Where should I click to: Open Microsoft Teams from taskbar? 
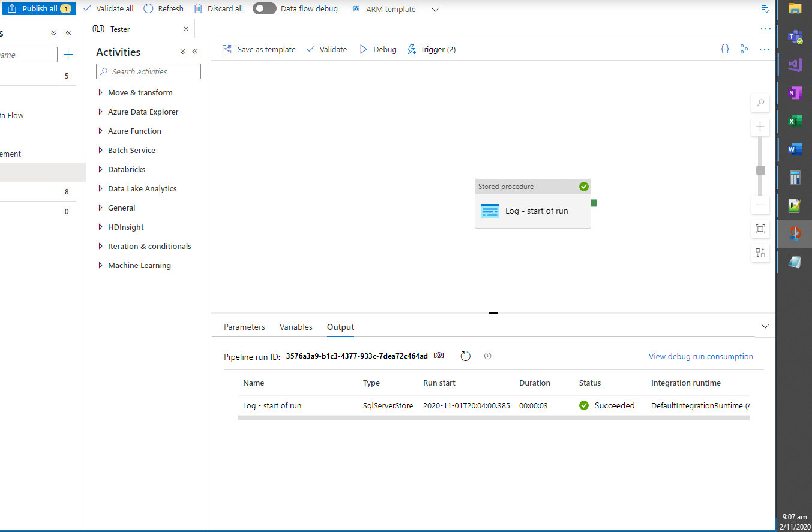pyautogui.click(x=795, y=37)
